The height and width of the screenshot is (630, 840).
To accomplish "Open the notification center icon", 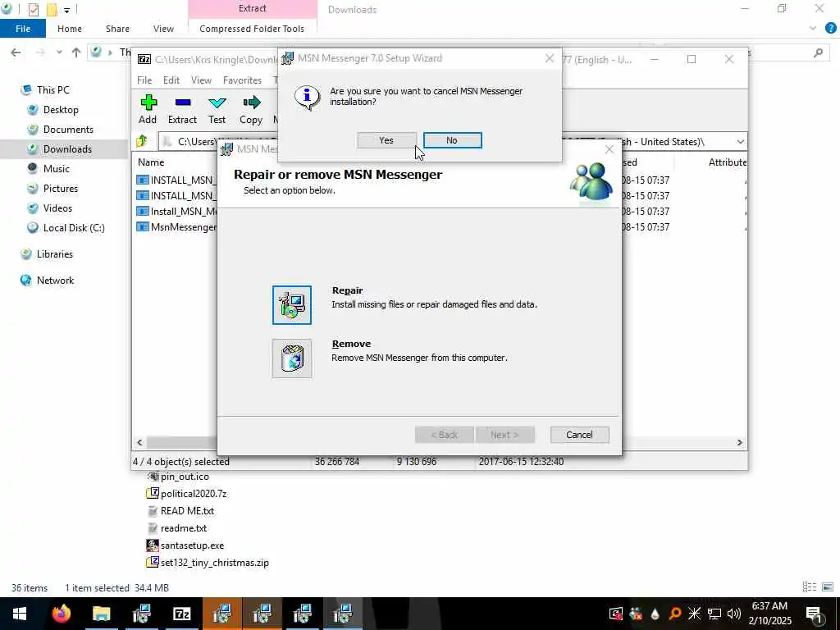I will pyautogui.click(x=814, y=614).
